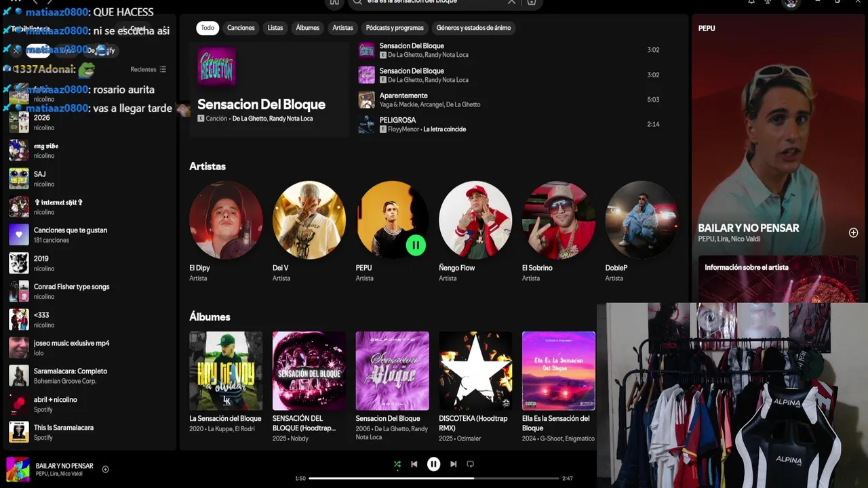Screen dimensions: 868x488
Task: Open Ñengo Flow artist picture
Action: tap(475, 220)
